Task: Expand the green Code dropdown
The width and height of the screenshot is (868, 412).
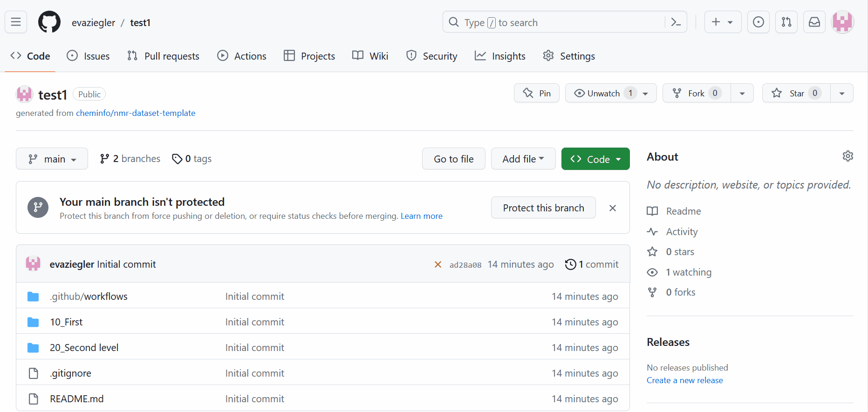Action: pyautogui.click(x=595, y=159)
